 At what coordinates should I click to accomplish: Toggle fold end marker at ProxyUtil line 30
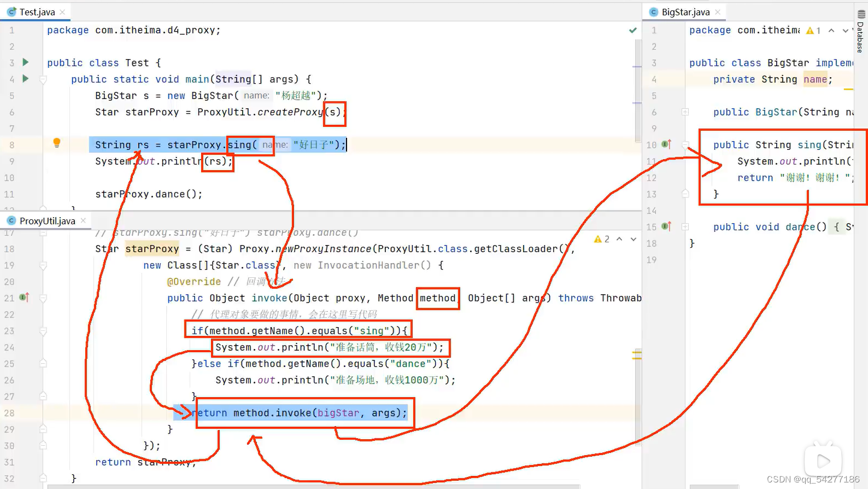click(x=43, y=445)
